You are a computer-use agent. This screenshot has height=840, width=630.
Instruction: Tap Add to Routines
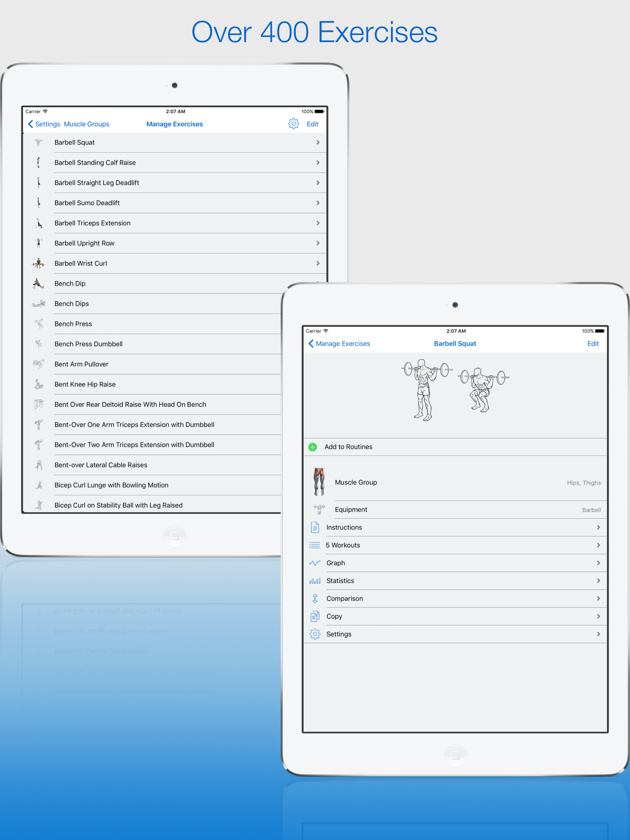tap(455, 447)
